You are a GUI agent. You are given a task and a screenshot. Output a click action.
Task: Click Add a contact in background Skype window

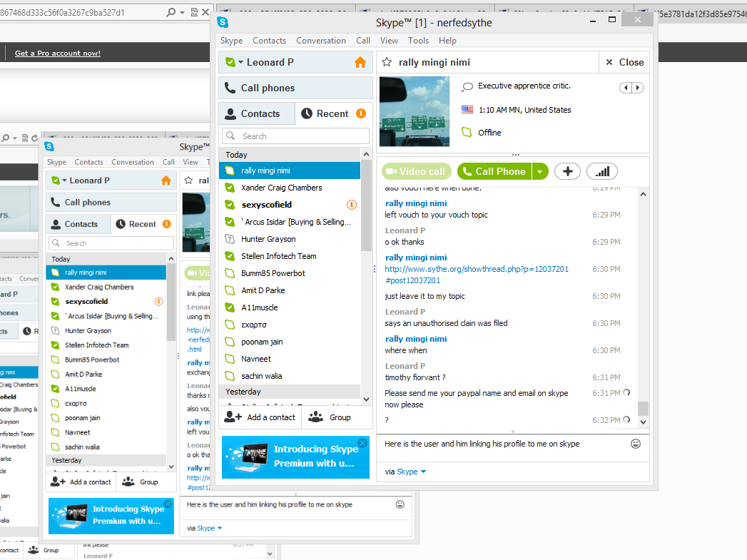(81, 482)
